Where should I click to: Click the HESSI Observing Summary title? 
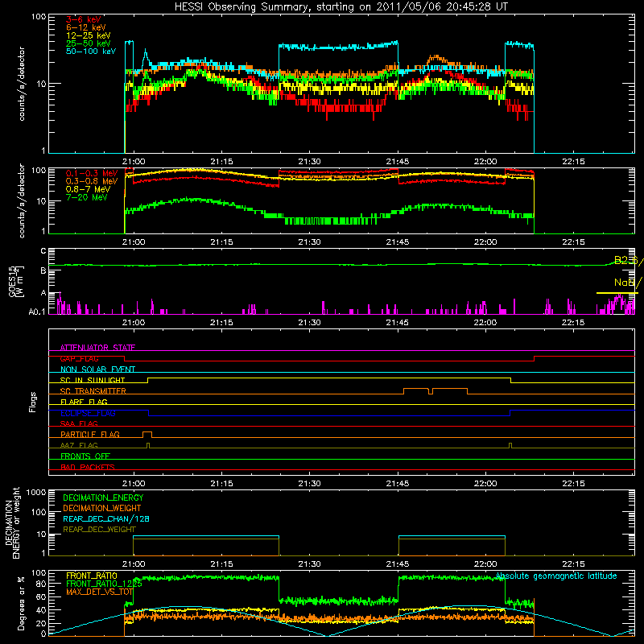341,7
